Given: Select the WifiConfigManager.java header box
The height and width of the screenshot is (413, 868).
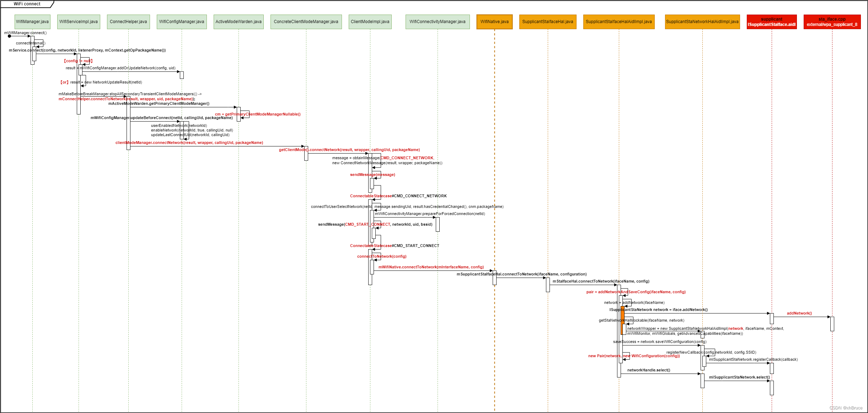Looking at the screenshot, I should [x=182, y=22].
